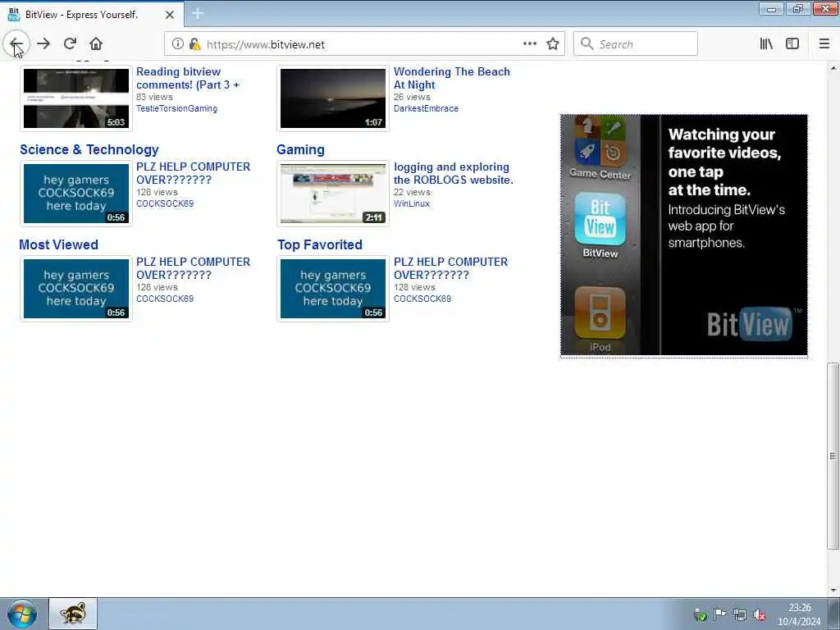Image resolution: width=840 pixels, height=630 pixels.
Task: Click the raccoon app taskbar icon
Action: [x=73, y=614]
